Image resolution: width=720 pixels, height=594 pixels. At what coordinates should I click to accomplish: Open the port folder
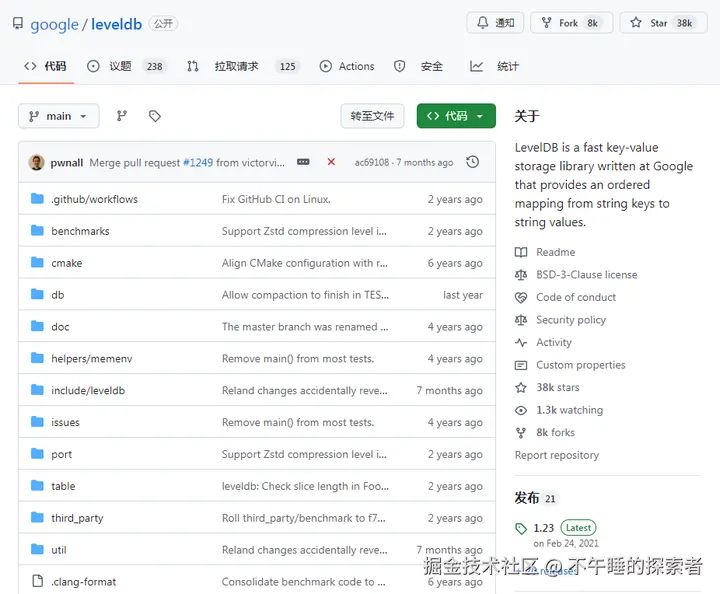(x=62, y=454)
